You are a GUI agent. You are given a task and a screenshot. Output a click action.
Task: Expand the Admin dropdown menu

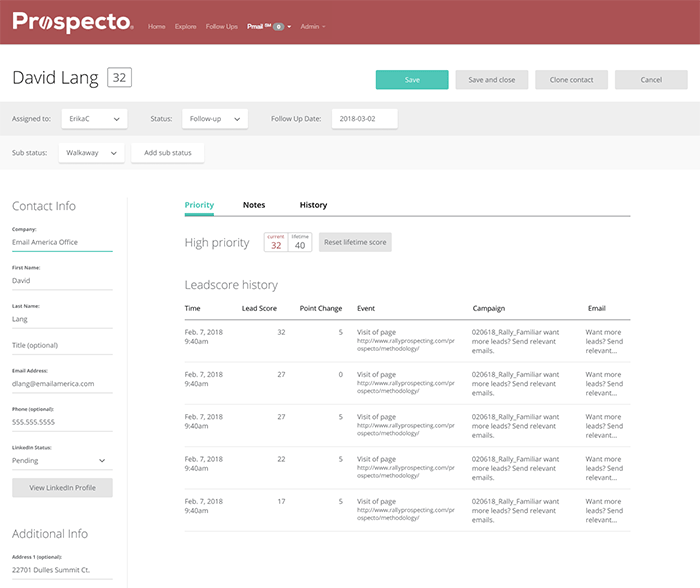(x=312, y=27)
